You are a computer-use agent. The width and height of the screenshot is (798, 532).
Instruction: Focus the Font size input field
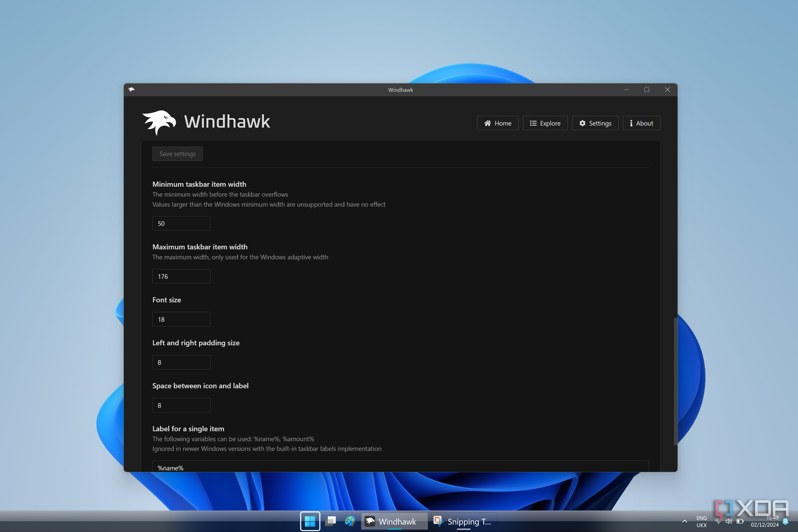click(x=181, y=319)
